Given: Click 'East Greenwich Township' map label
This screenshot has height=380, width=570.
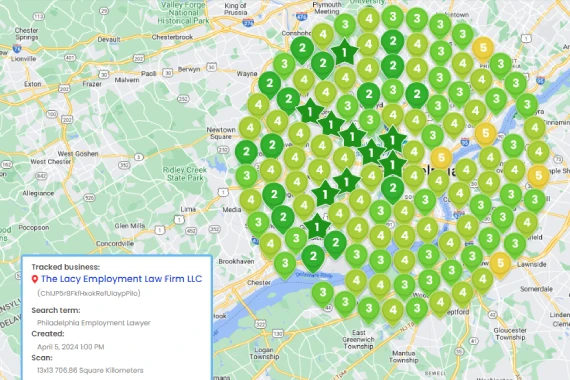Looking at the screenshot, I should pyautogui.click(x=358, y=340).
